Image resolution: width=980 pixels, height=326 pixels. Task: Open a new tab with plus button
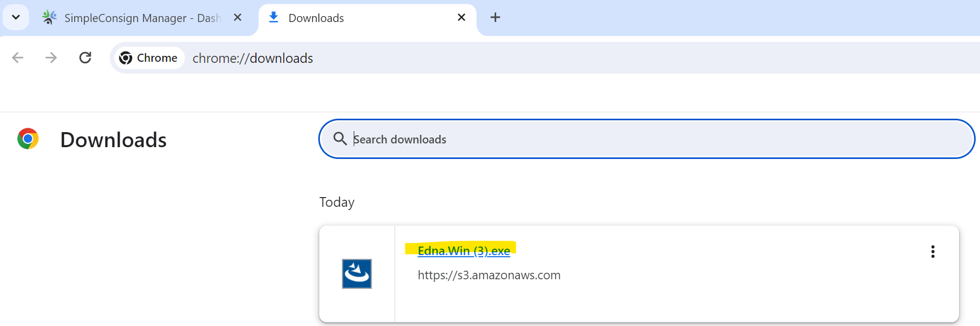(495, 18)
